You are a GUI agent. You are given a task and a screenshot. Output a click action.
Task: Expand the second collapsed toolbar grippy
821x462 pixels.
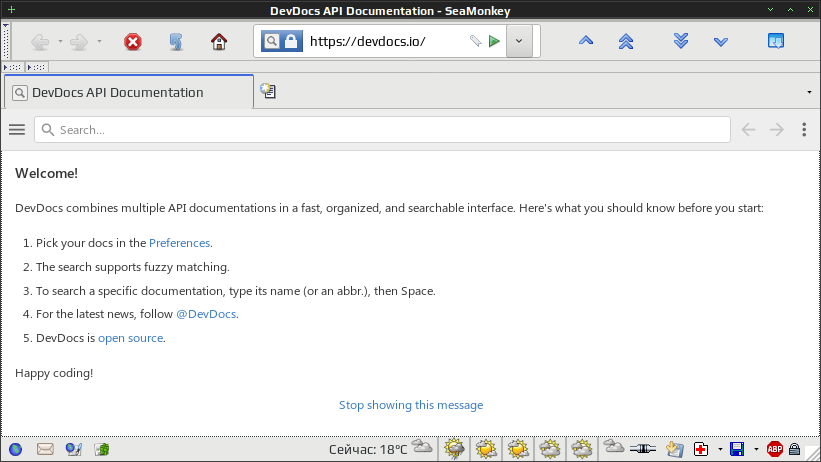coord(37,67)
